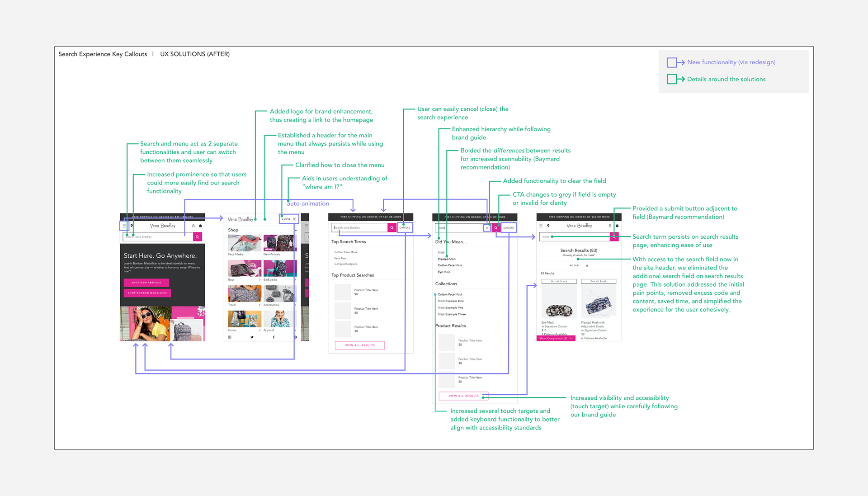Image resolution: width=868 pixels, height=496 pixels.
Task: Open the Face Masks category thumbnail
Action: point(245,243)
